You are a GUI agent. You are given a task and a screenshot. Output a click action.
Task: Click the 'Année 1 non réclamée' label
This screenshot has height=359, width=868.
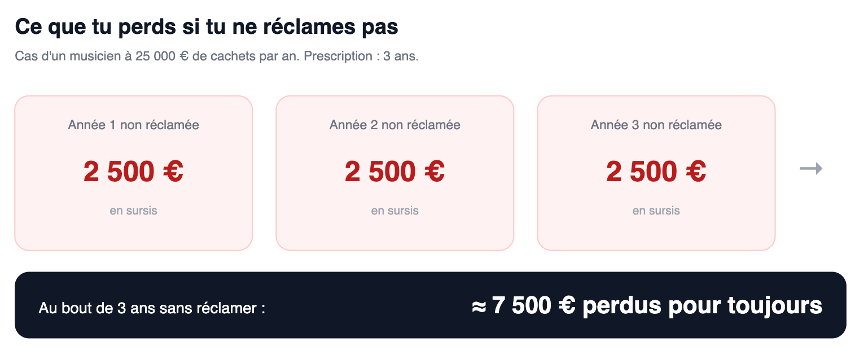point(133,125)
